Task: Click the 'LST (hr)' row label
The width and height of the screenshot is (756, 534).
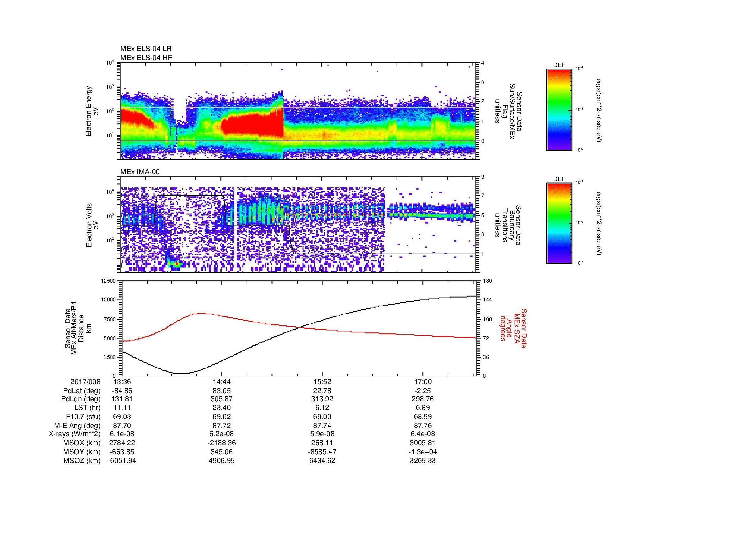Action: pyautogui.click(x=87, y=408)
